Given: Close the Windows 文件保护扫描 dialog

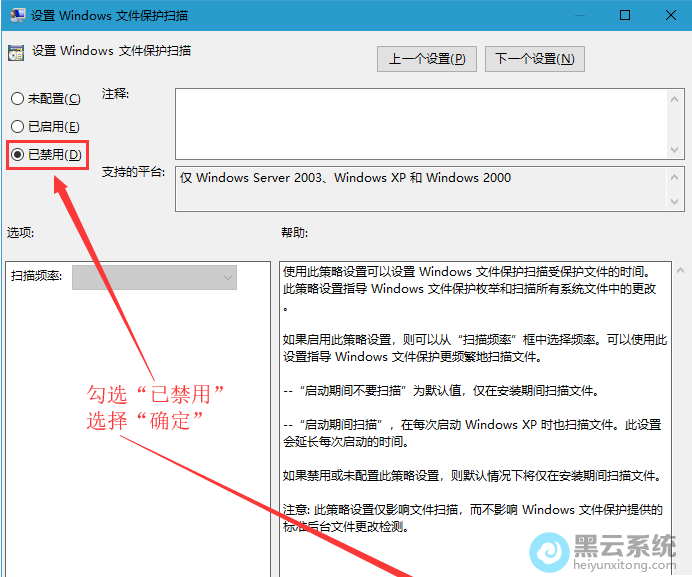Looking at the screenshot, I should pyautogui.click(x=670, y=16).
